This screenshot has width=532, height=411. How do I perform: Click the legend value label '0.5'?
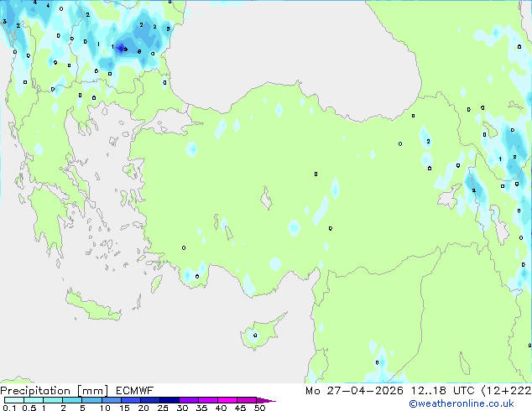tap(29, 408)
